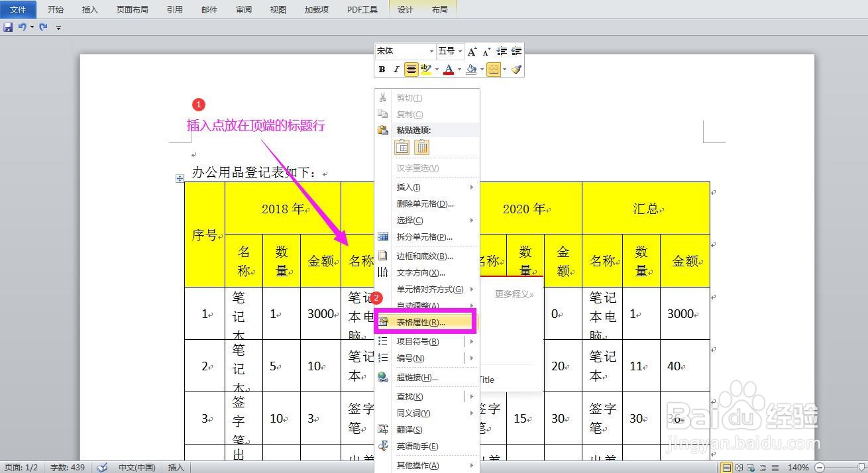868x473 pixels.
Task: Click the Web Layout view icon
Action: click(750, 467)
